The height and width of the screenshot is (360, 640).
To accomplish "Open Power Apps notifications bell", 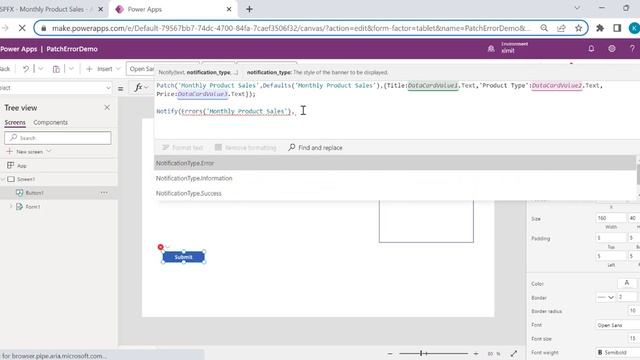I will point(591,49).
